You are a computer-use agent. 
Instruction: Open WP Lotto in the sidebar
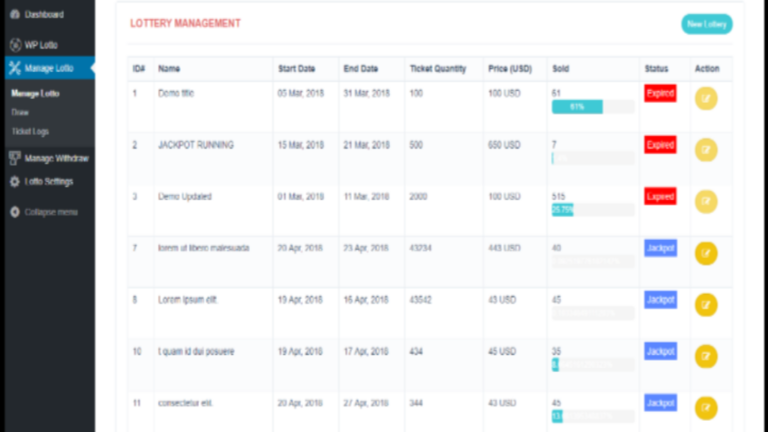click(x=42, y=45)
